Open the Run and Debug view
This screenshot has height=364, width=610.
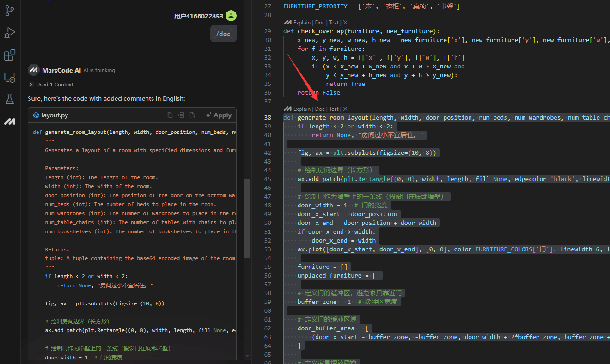point(9,33)
